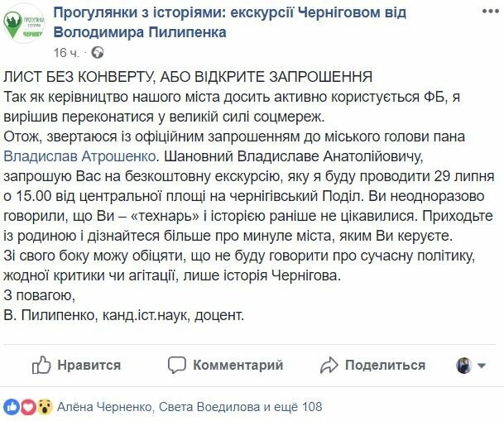
Task: Click the thumbs-up Like icon
Action: 41,365
